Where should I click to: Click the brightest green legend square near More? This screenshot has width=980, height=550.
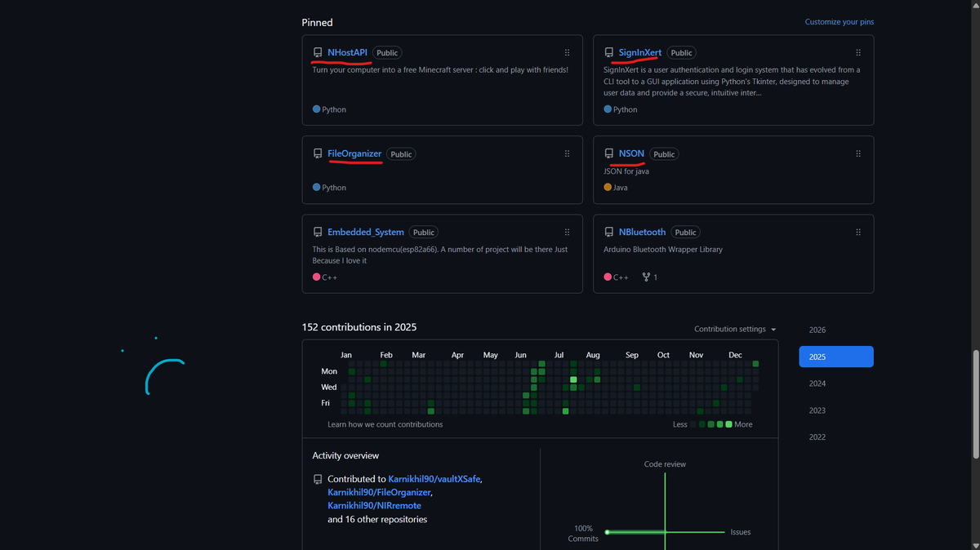728,424
